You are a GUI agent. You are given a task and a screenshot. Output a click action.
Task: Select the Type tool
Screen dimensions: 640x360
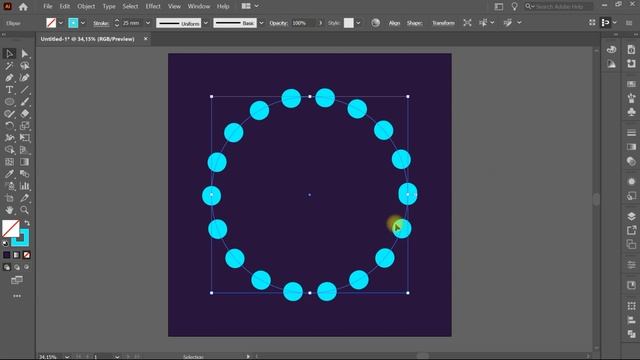point(9,90)
